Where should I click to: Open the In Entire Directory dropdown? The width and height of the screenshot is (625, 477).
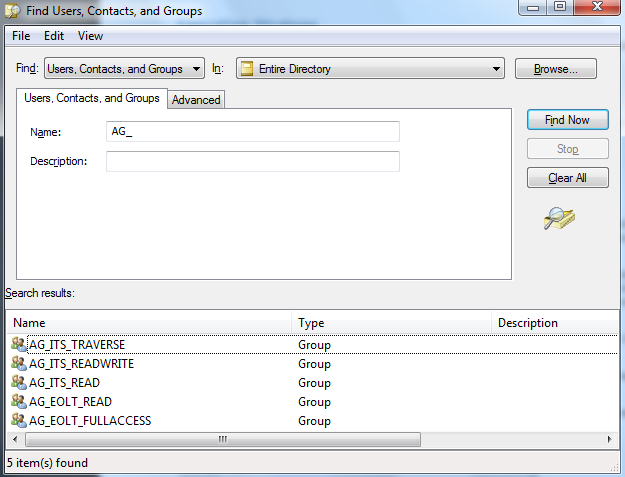(370, 69)
